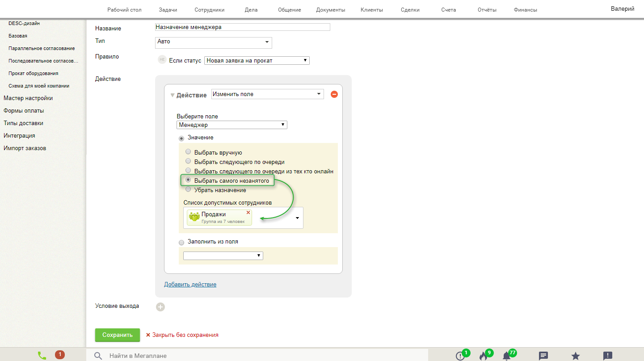Select Выбрать следующего по очереди option
The image size is (644, 361).
pos(188,161)
